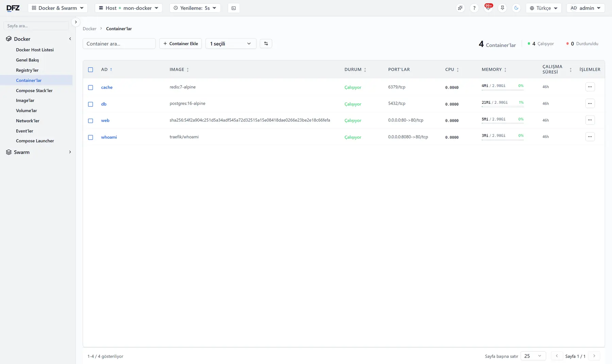Open the whoami container link

109,137
